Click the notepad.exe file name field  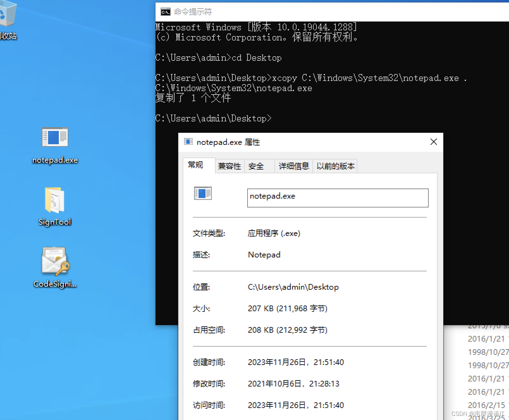338,198
